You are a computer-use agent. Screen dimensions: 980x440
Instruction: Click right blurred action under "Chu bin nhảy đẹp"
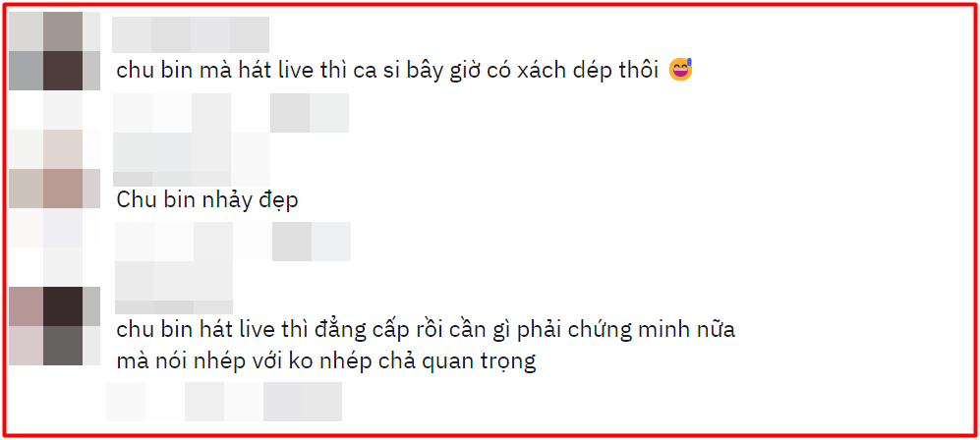point(312,242)
